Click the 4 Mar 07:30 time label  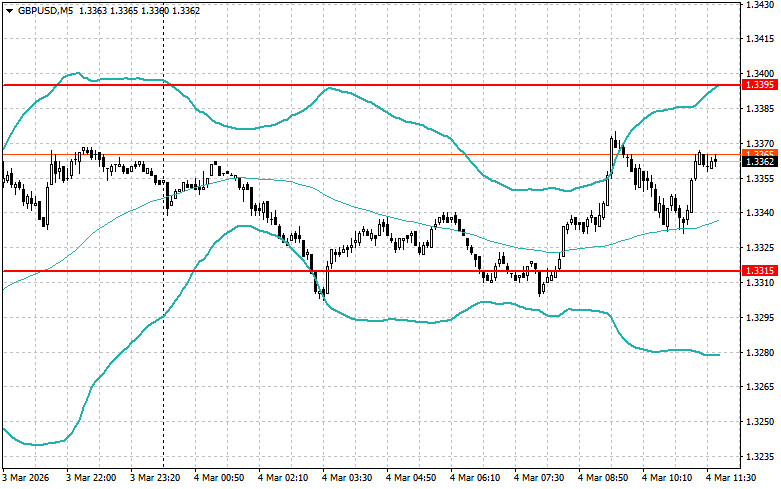click(539, 478)
